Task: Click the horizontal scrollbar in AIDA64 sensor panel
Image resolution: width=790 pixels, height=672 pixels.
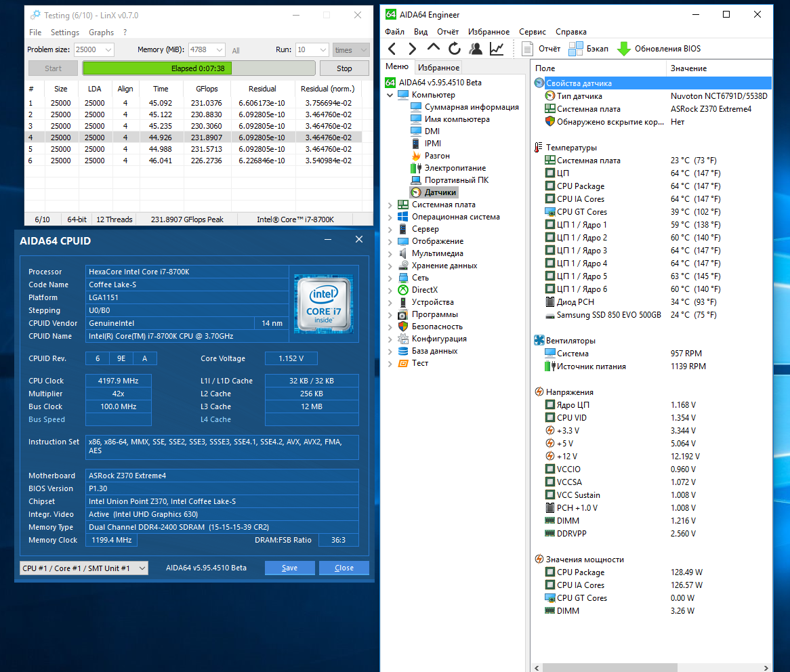Action: (x=610, y=667)
